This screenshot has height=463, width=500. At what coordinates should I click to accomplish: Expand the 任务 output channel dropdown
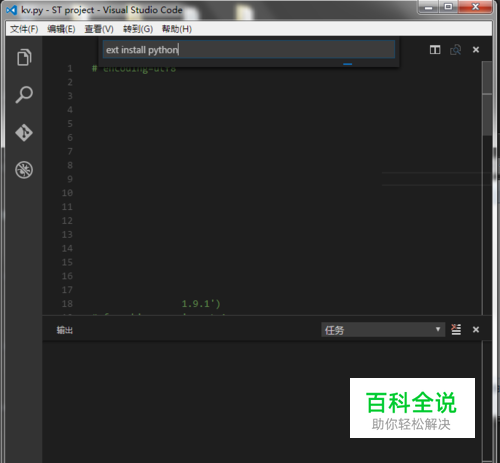383,330
